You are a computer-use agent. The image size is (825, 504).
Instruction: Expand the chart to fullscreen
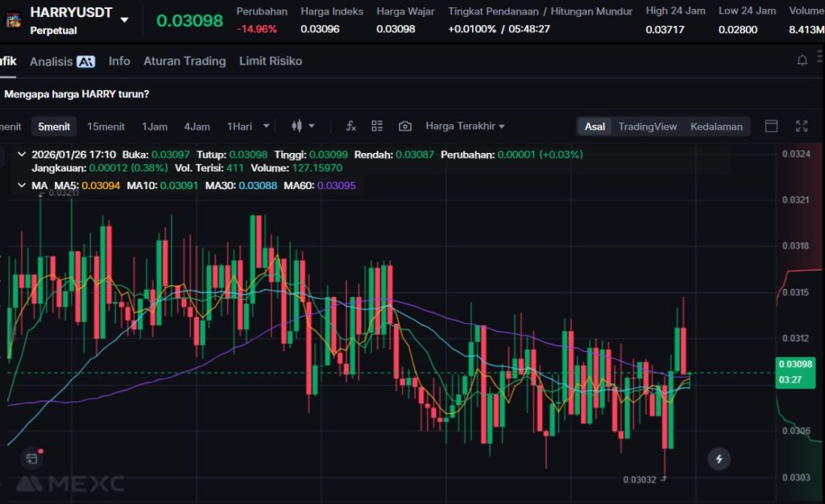[x=802, y=126]
